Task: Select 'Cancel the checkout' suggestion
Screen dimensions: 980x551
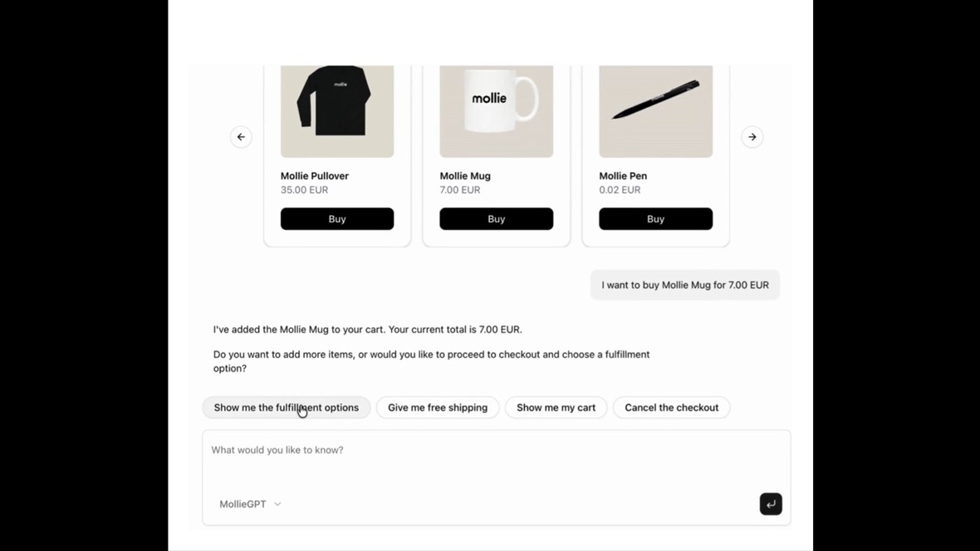Action: [671, 407]
